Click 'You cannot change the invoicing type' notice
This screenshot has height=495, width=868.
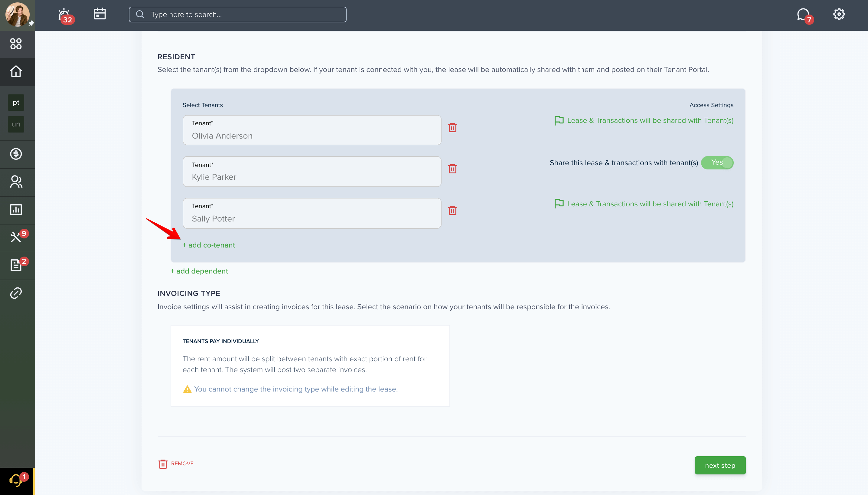(x=296, y=389)
